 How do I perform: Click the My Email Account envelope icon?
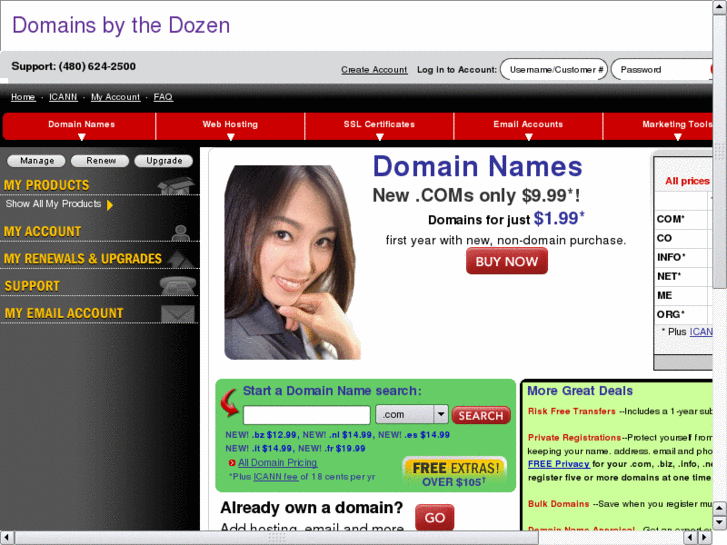point(178,314)
